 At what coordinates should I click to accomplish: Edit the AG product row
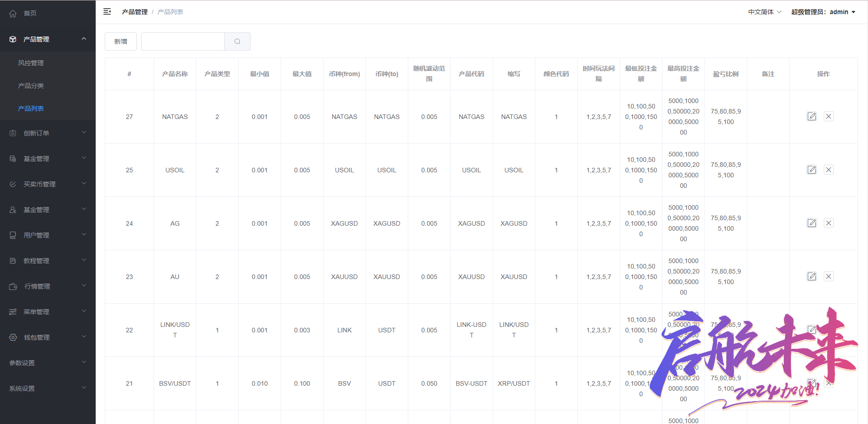[x=812, y=223]
